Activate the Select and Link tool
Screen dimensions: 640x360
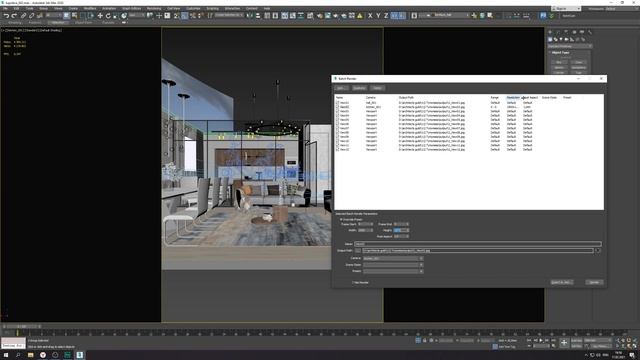click(x=23, y=16)
